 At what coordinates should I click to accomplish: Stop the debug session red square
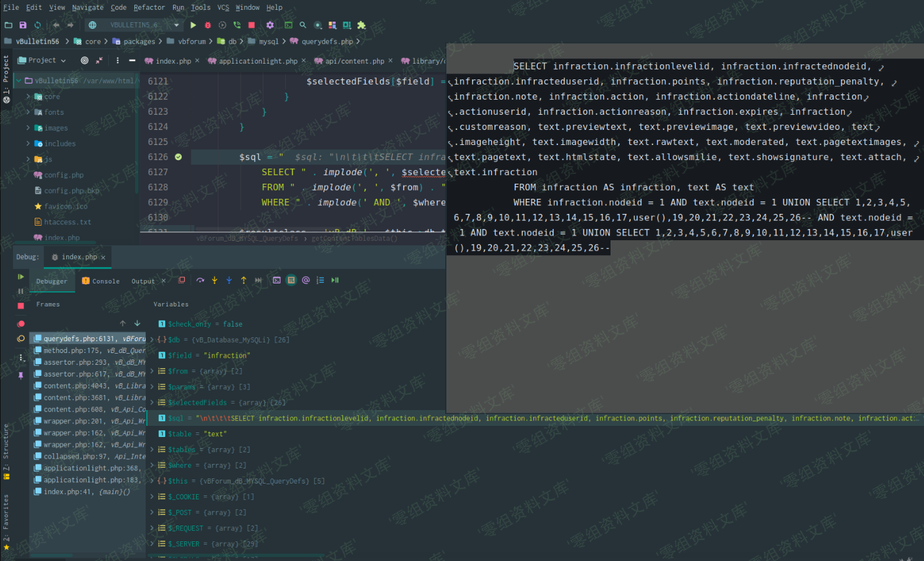pos(21,306)
